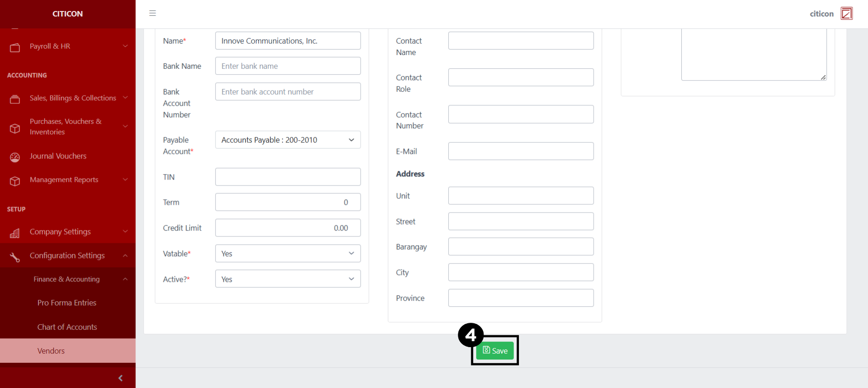
Task: Click the Payroll & HR briefcase icon
Action: tap(15, 47)
